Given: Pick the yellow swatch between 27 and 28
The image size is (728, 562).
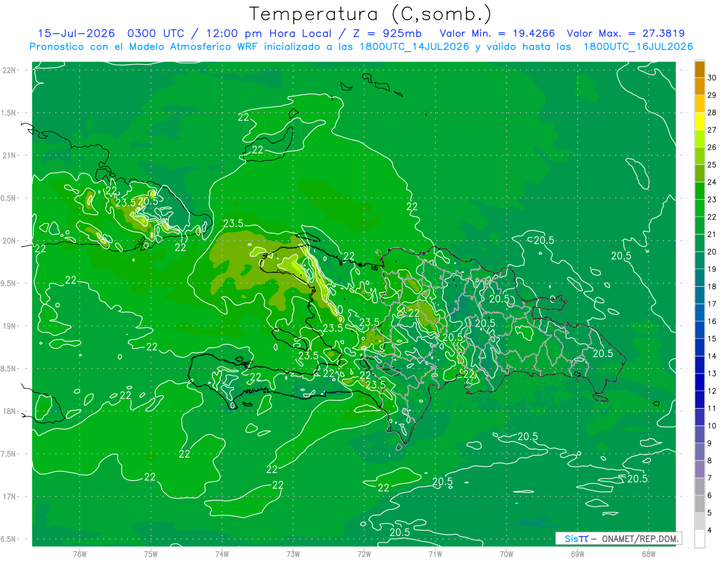Looking at the screenshot, I should pos(699,121).
